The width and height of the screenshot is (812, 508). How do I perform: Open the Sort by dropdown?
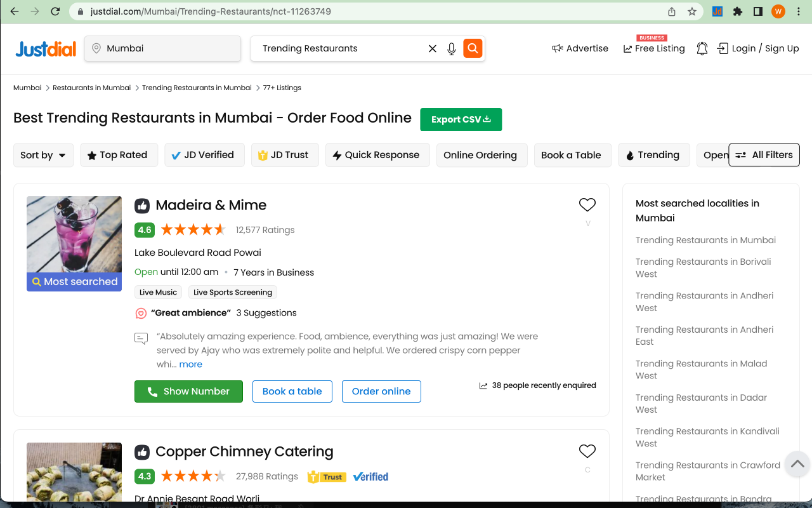(x=43, y=154)
